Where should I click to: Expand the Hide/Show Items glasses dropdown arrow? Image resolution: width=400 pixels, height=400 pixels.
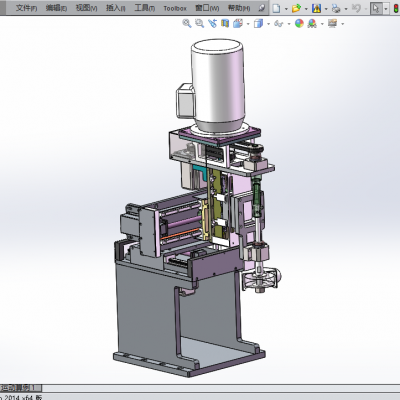(289, 24)
